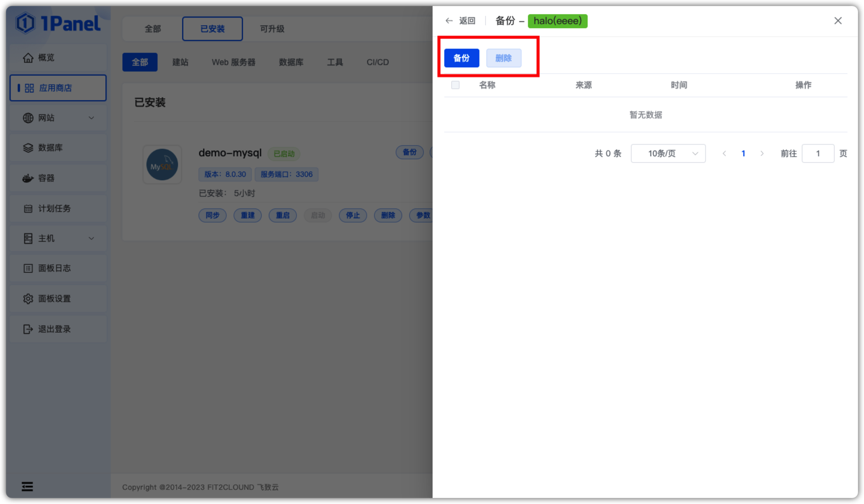
Task: Click the 前往 page number input field
Action: click(x=818, y=154)
